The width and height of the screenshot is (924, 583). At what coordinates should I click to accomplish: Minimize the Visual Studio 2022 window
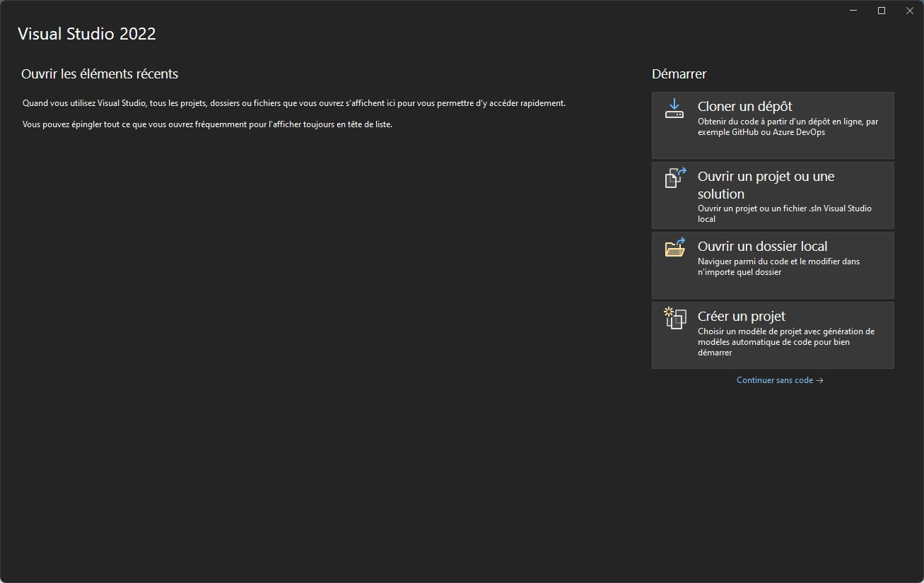pyautogui.click(x=853, y=11)
